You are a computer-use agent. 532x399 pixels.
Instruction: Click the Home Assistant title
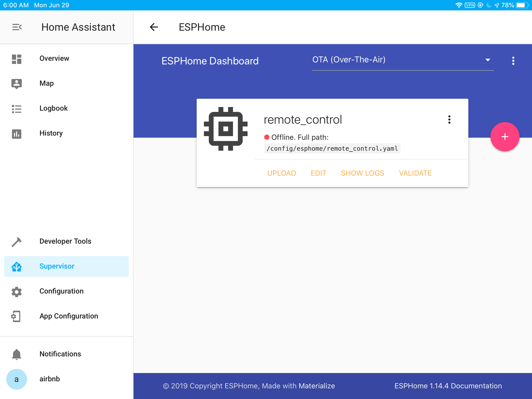click(78, 27)
